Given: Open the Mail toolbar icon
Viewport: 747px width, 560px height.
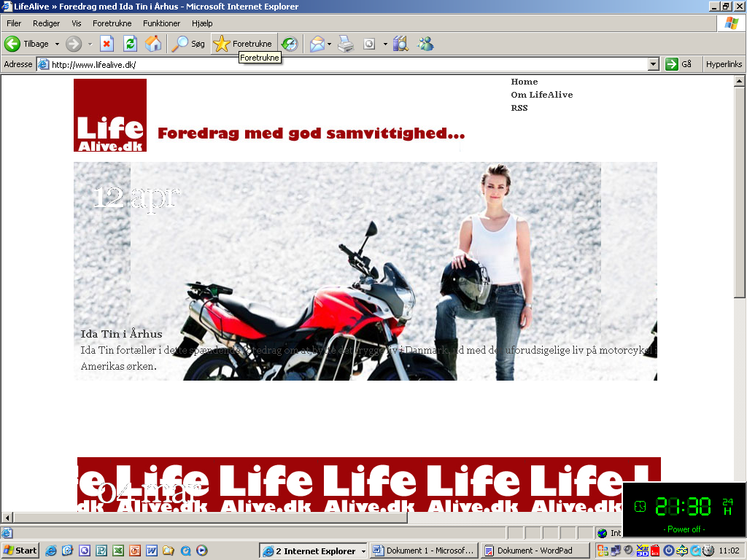Looking at the screenshot, I should point(317,44).
